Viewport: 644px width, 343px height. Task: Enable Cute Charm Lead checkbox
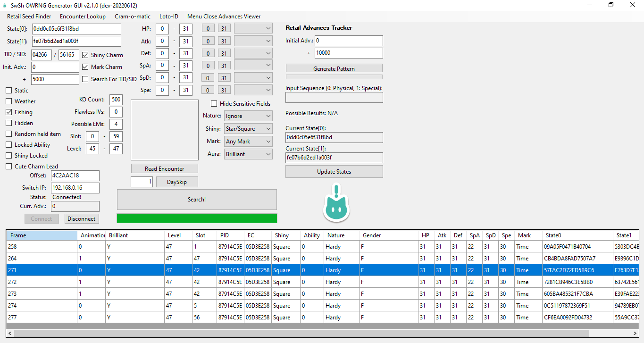click(9, 167)
